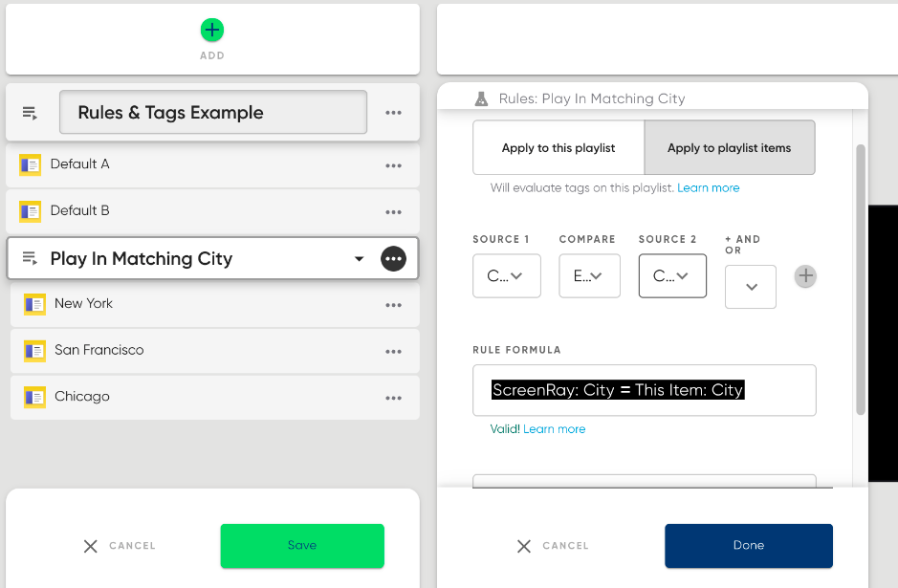The width and height of the screenshot is (898, 588).
Task: Switch to Apply to playlist items tab
Action: 730,147
